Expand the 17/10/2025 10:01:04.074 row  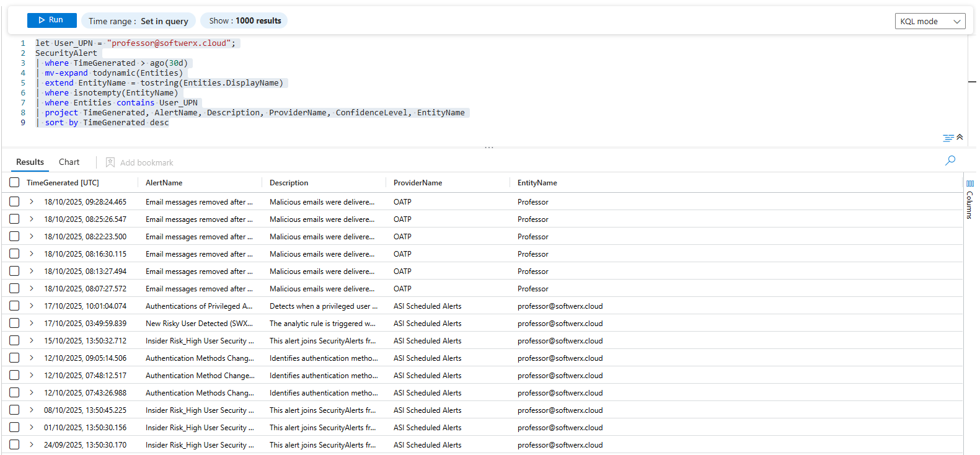32,306
